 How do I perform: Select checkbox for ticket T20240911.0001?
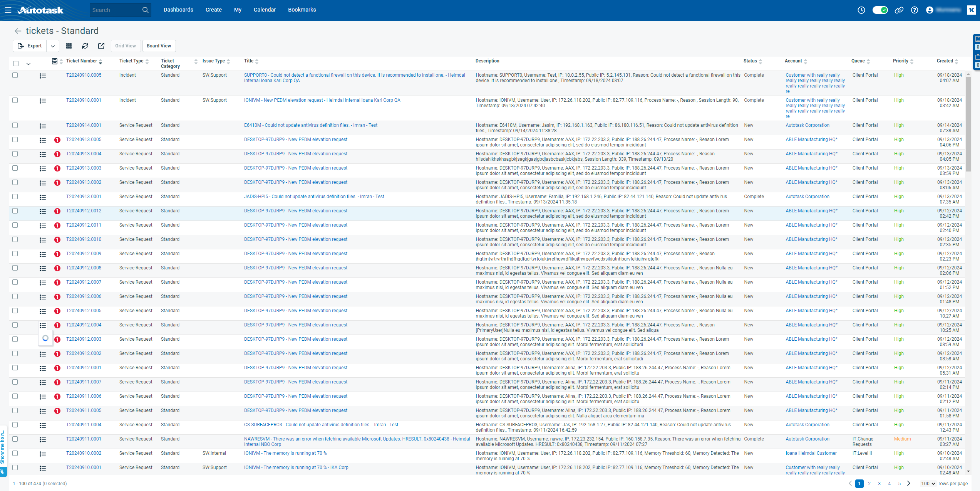pyautogui.click(x=15, y=439)
